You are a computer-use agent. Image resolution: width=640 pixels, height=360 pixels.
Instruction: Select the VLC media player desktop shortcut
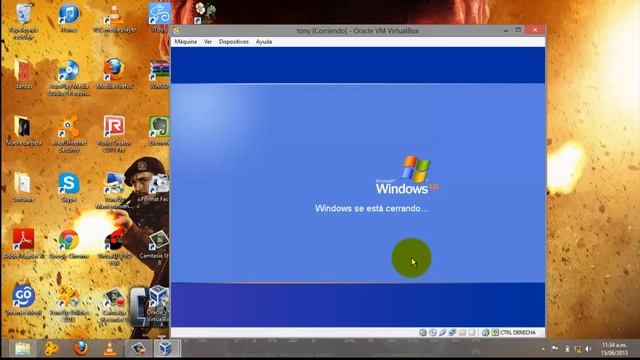(114, 18)
